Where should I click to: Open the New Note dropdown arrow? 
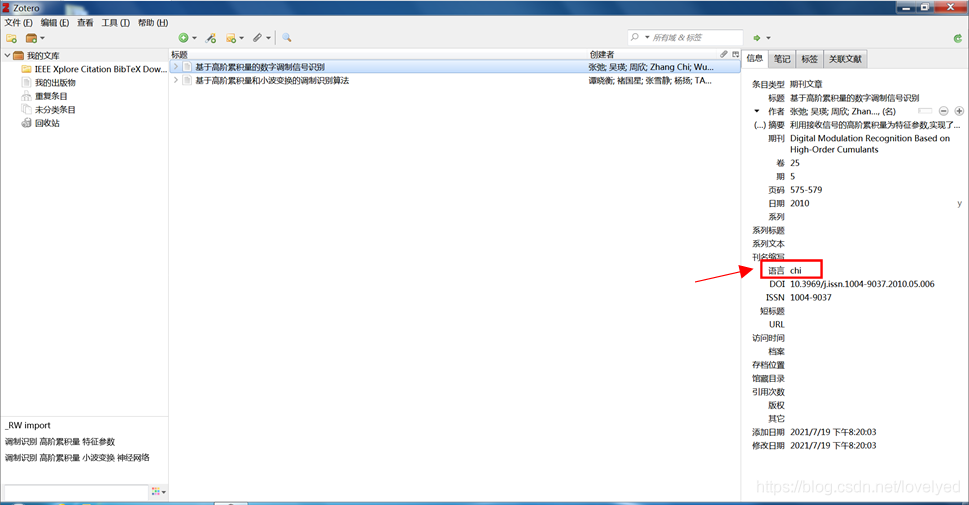click(241, 38)
